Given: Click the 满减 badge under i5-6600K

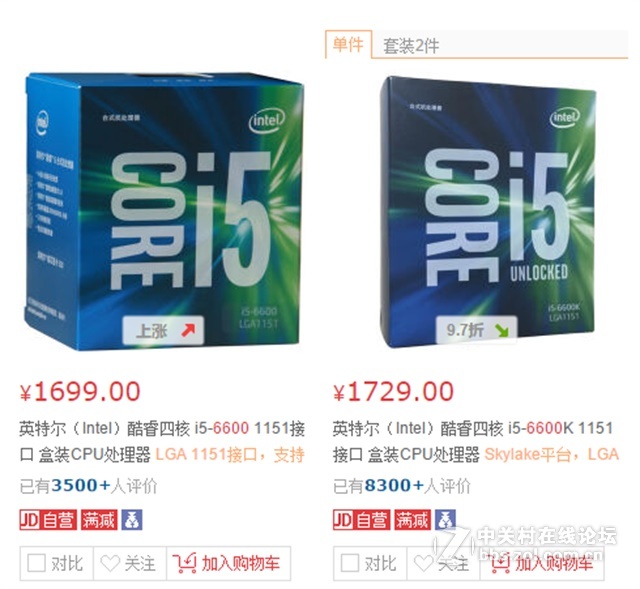Looking at the screenshot, I should 412,520.
